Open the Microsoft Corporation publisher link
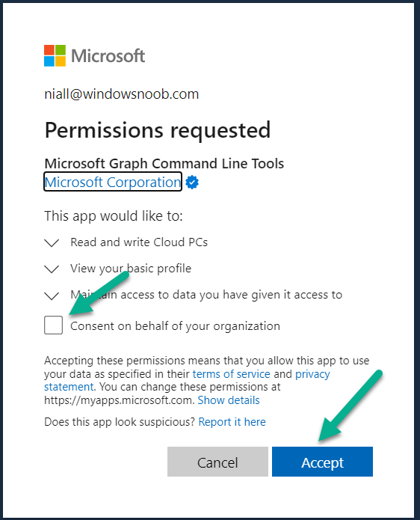 113,182
